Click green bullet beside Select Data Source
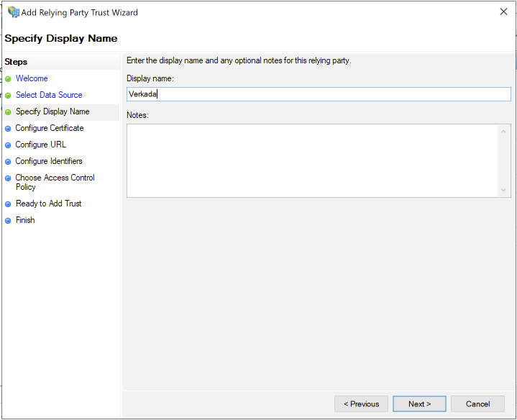The height and width of the screenshot is (420, 517). coord(8,96)
